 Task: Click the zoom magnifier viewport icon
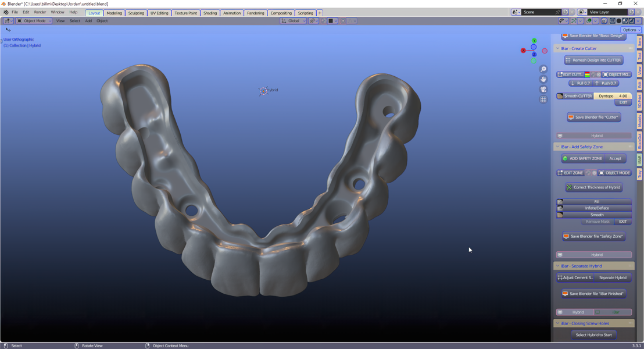[543, 69]
